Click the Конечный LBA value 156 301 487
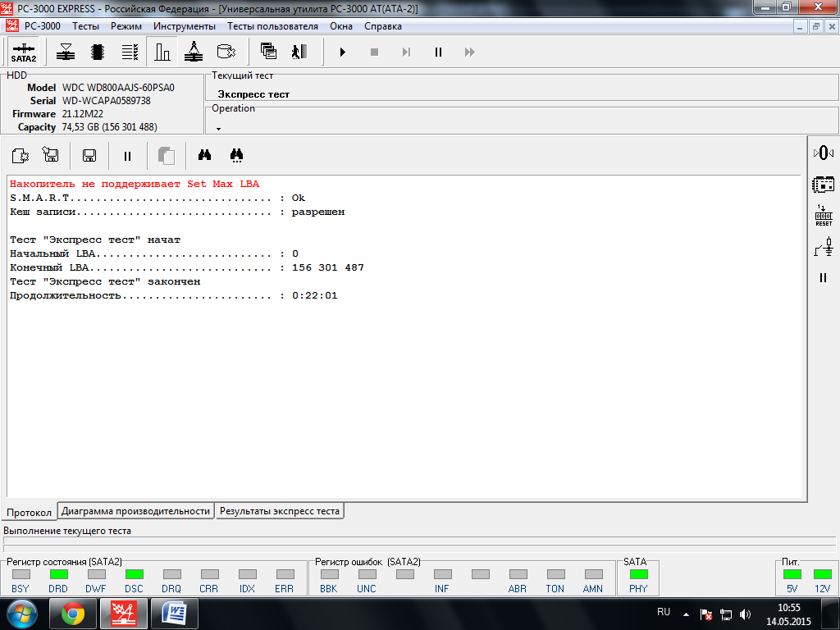This screenshot has height=630, width=840. 328,267
